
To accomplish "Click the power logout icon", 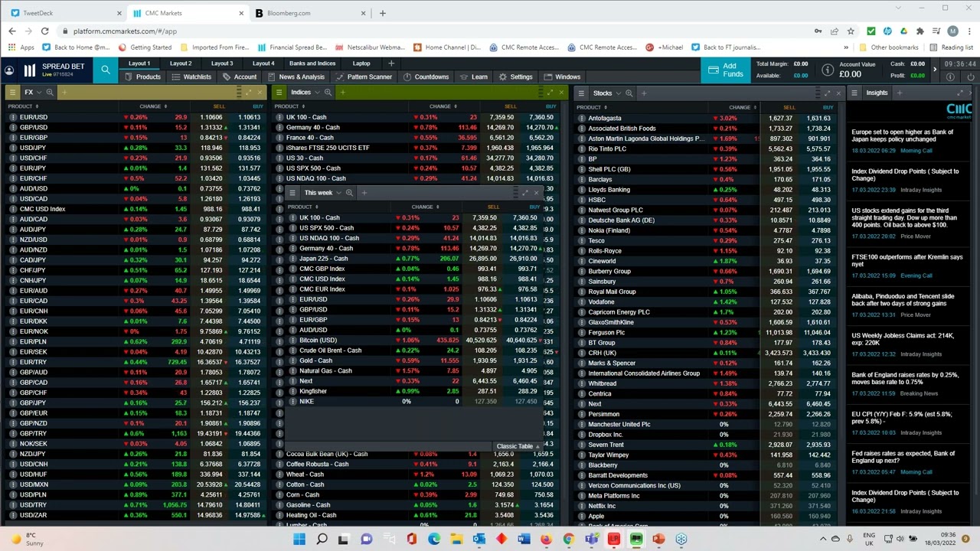I will coord(969,77).
